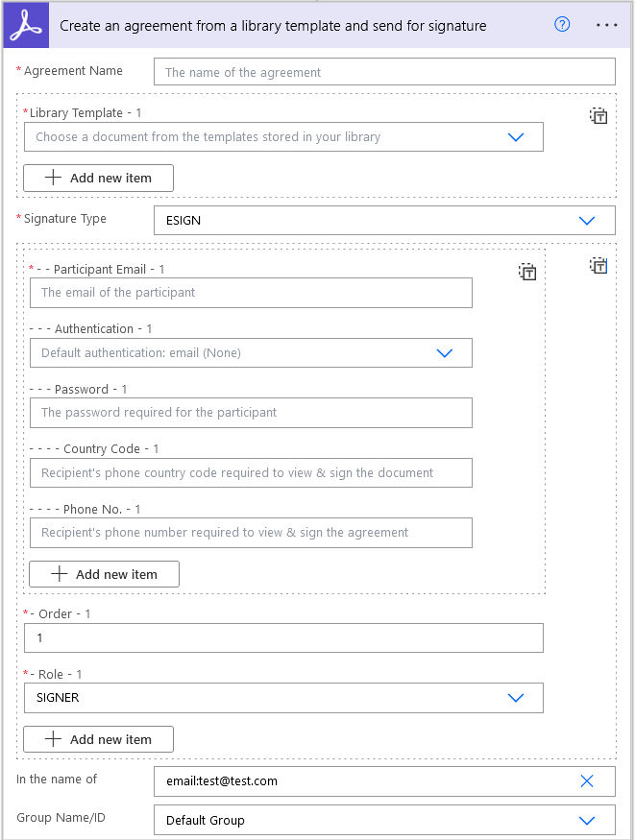
Task: Click into the Agreement Name field
Action: coord(384,71)
